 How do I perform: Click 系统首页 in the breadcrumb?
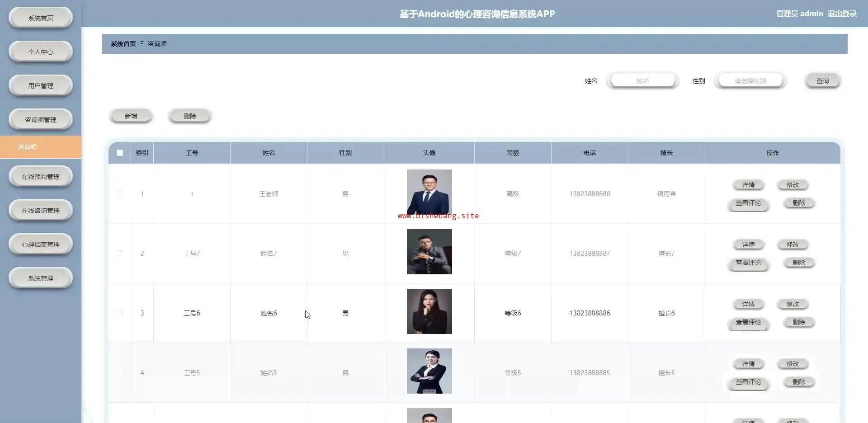pos(123,44)
